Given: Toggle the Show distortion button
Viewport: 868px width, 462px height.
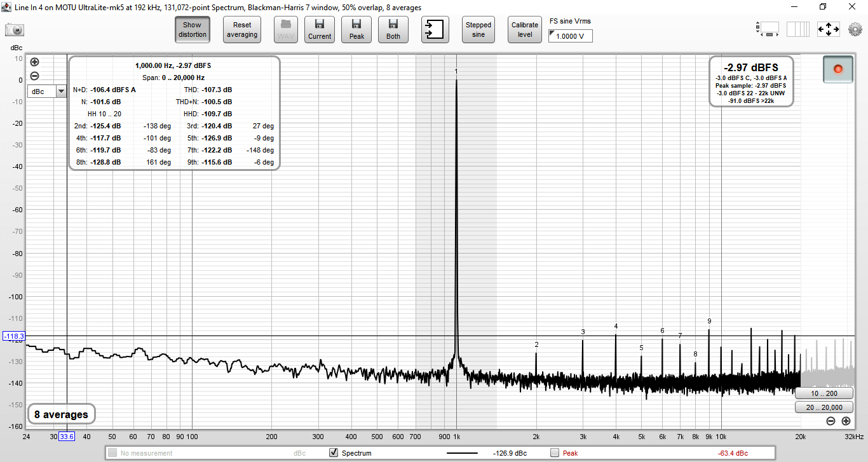Looking at the screenshot, I should (193, 30).
